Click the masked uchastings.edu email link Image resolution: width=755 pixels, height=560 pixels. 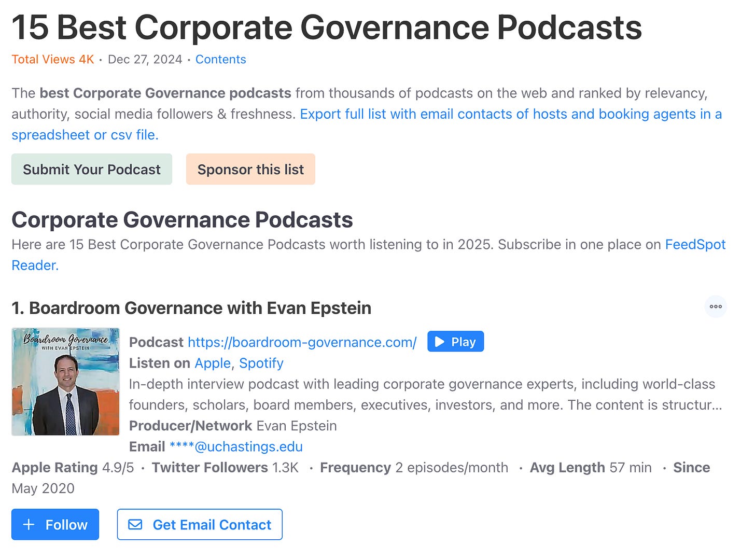[x=236, y=446]
